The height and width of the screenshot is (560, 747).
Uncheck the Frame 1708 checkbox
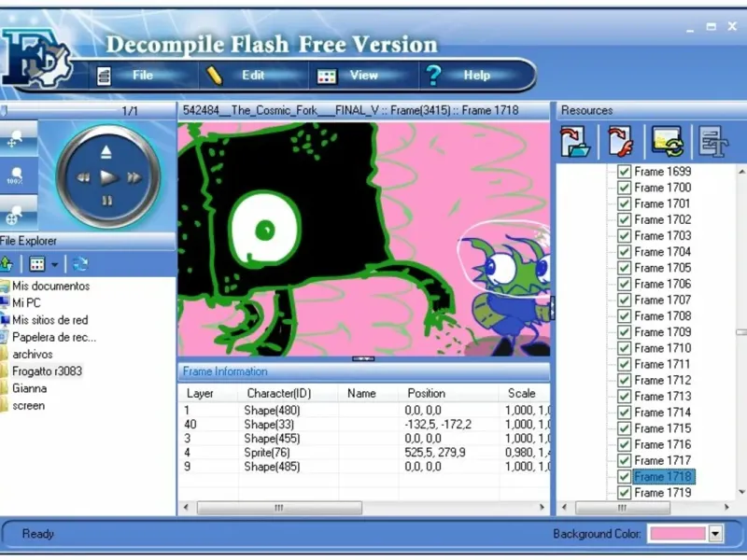(624, 315)
